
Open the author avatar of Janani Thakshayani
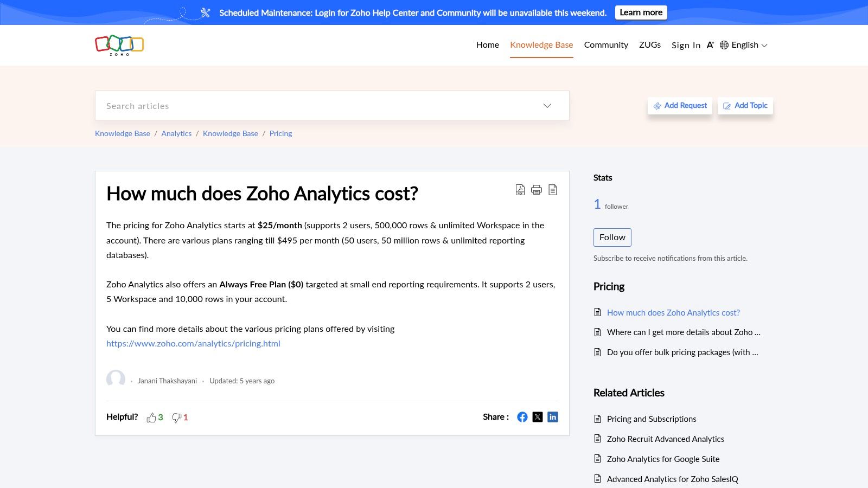click(x=115, y=380)
